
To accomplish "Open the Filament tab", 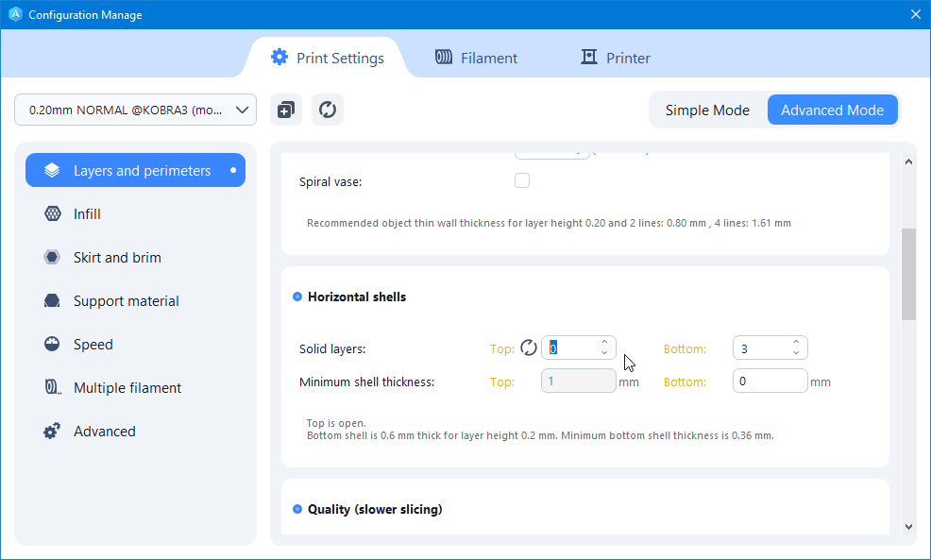I will [476, 58].
